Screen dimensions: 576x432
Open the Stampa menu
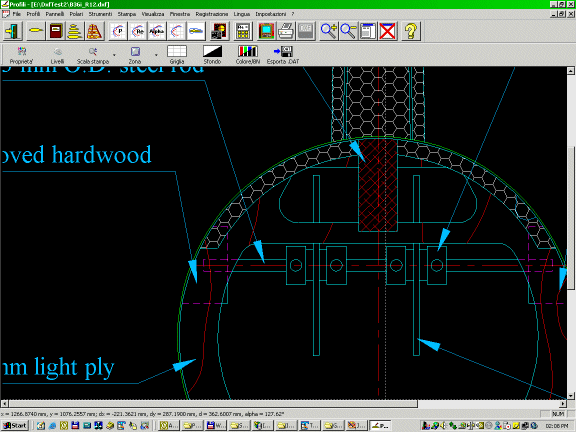127,14
